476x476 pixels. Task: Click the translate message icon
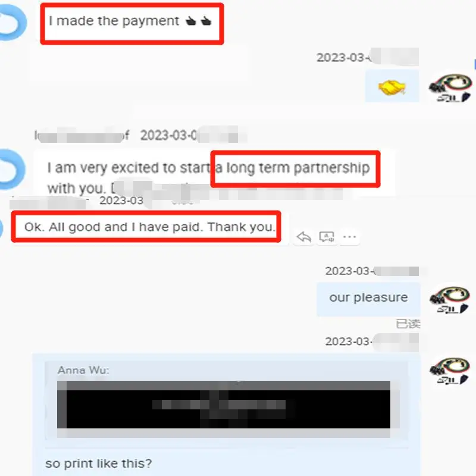(x=327, y=237)
